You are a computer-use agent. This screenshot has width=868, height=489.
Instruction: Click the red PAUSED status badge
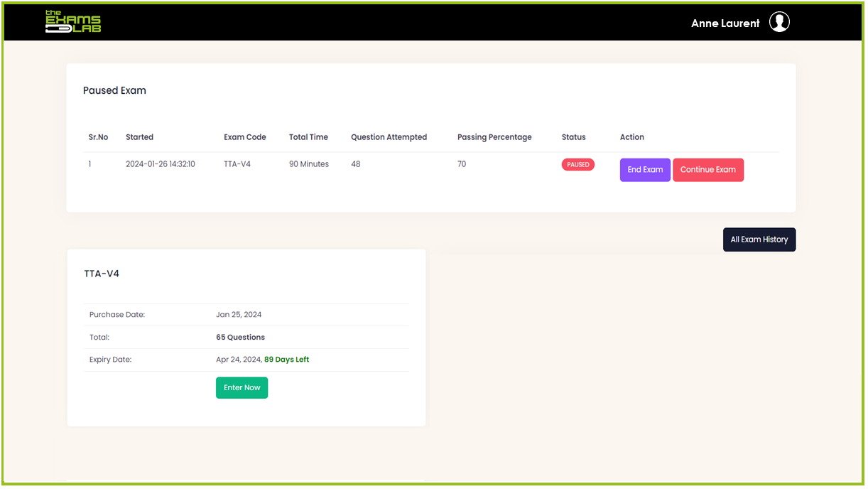[577, 165]
